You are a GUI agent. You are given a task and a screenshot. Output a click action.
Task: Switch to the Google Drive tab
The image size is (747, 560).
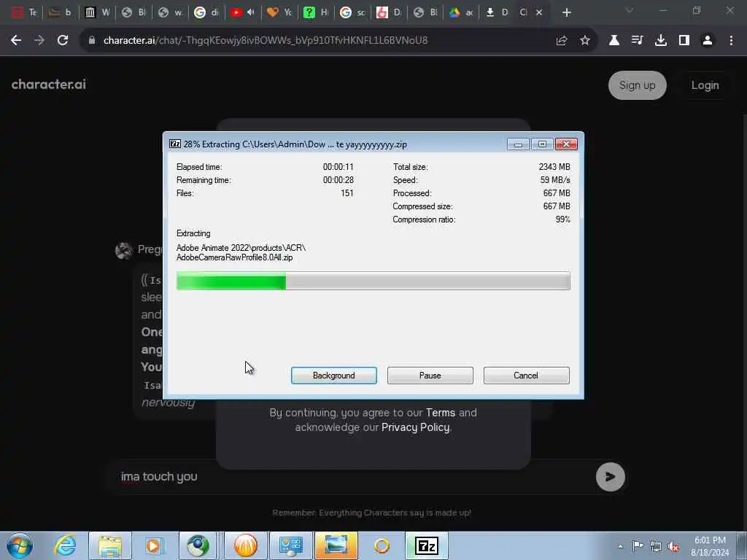[x=461, y=12]
